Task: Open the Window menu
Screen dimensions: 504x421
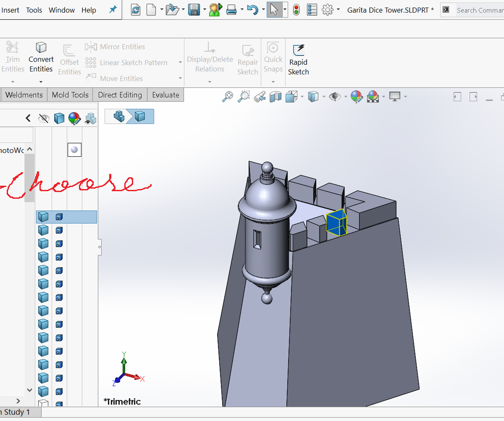Action: coord(62,10)
